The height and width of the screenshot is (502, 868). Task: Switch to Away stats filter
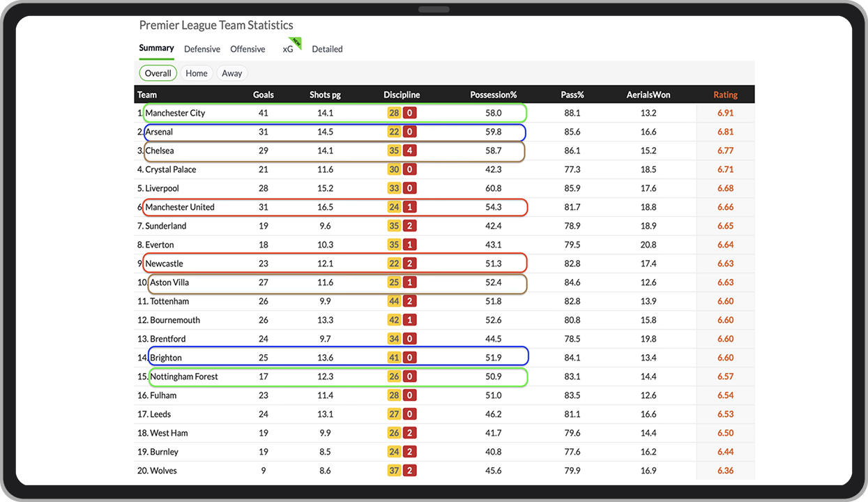pos(232,73)
